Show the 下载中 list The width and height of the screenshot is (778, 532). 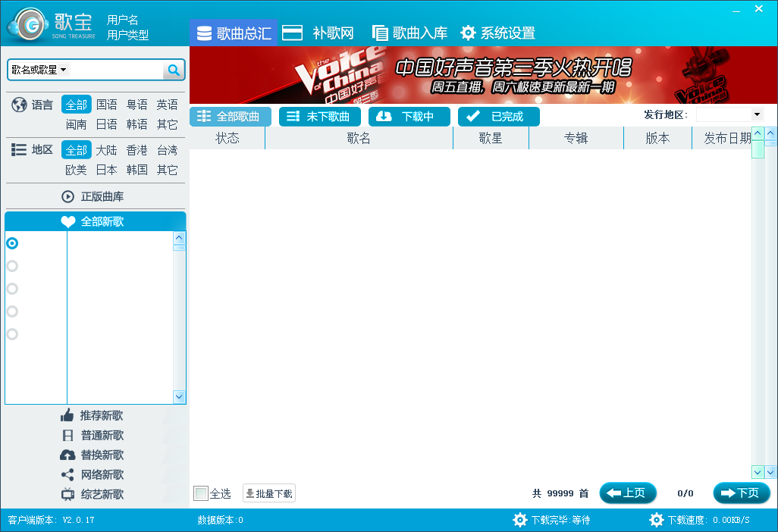409,117
